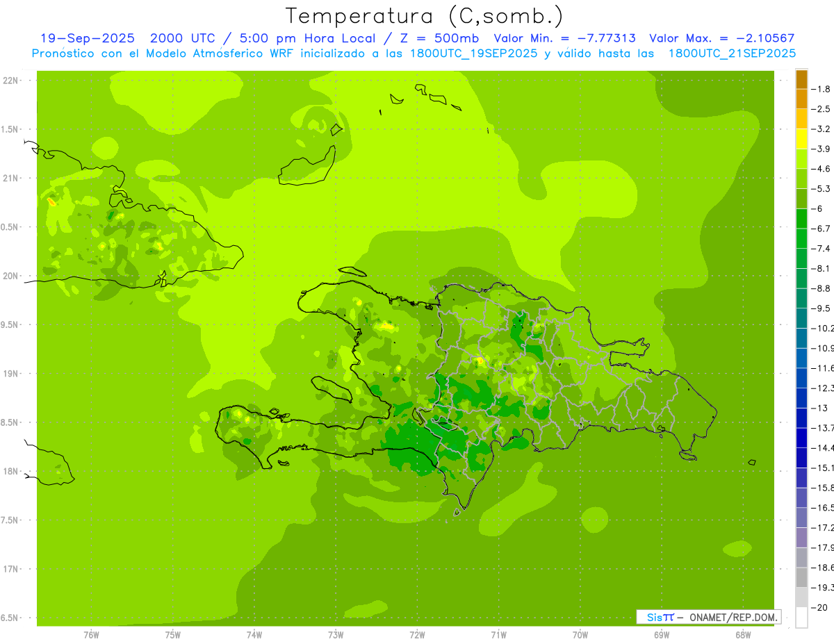Click the 22N latitude axis label

pyautogui.click(x=10, y=81)
